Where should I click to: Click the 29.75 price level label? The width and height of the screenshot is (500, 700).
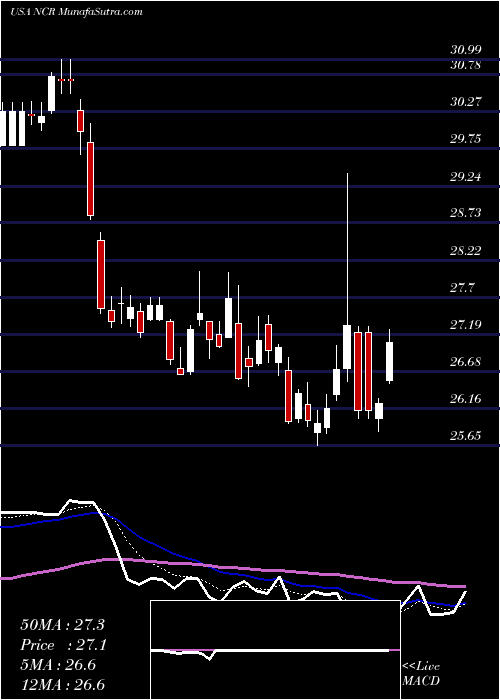(x=466, y=139)
